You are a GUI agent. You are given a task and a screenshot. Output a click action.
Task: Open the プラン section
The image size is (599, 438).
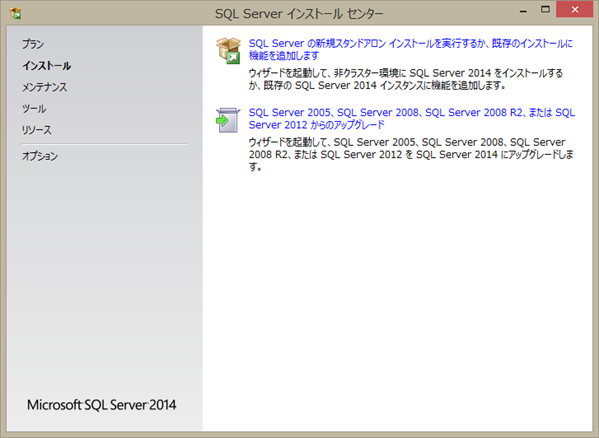(33, 44)
